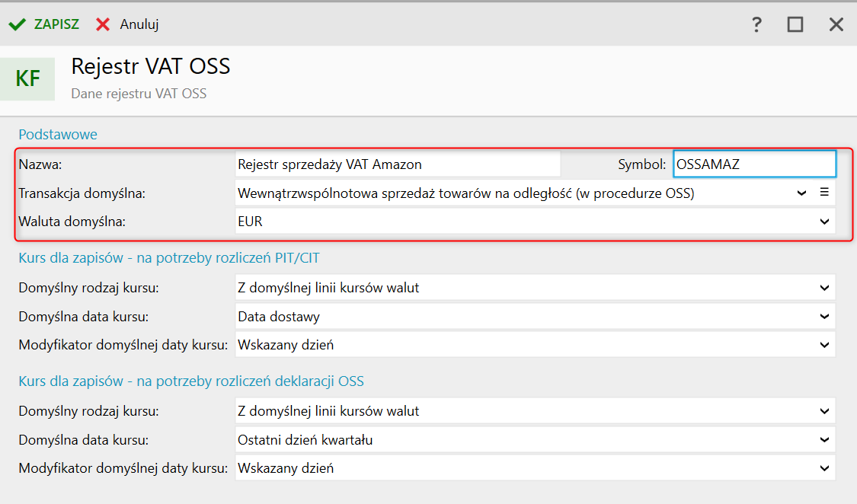857x504 pixels.
Task: Open the list icon beside Transakcja domyślna
Action: point(824,193)
